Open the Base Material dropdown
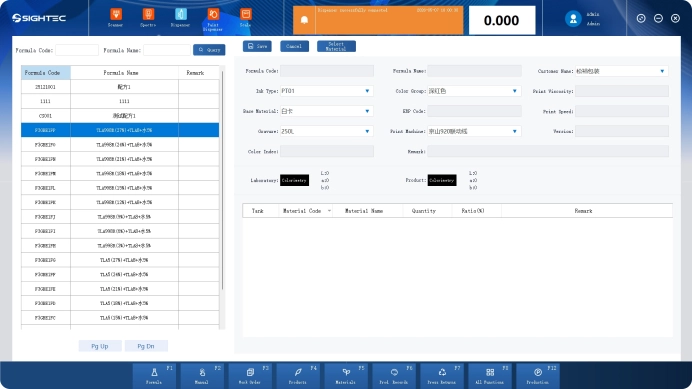Screen dimensions: 692x389 (x=367, y=111)
